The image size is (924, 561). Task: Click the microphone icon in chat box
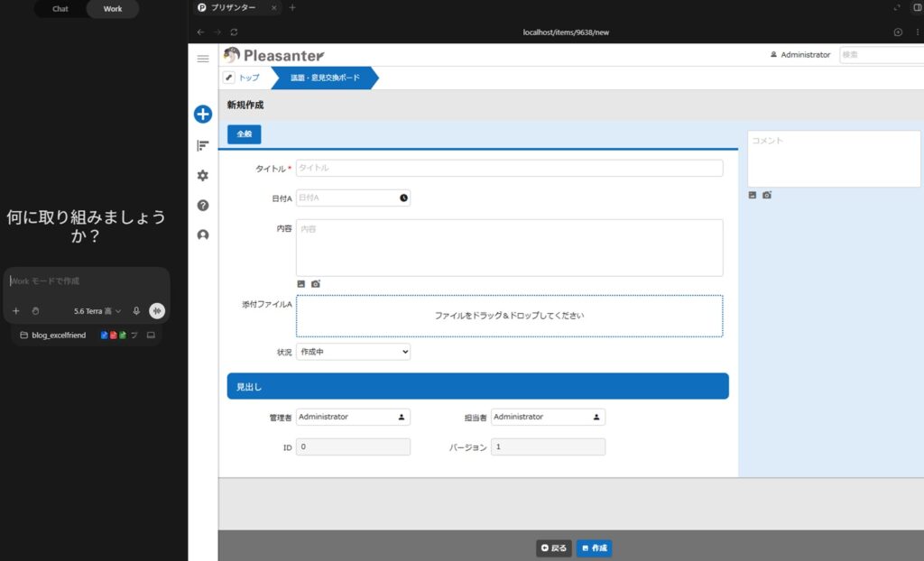(x=136, y=310)
